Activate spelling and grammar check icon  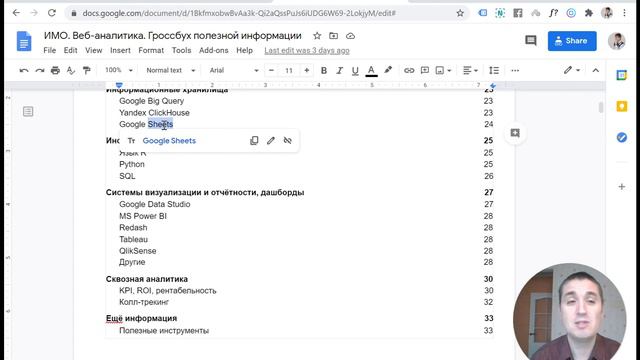coord(71,71)
